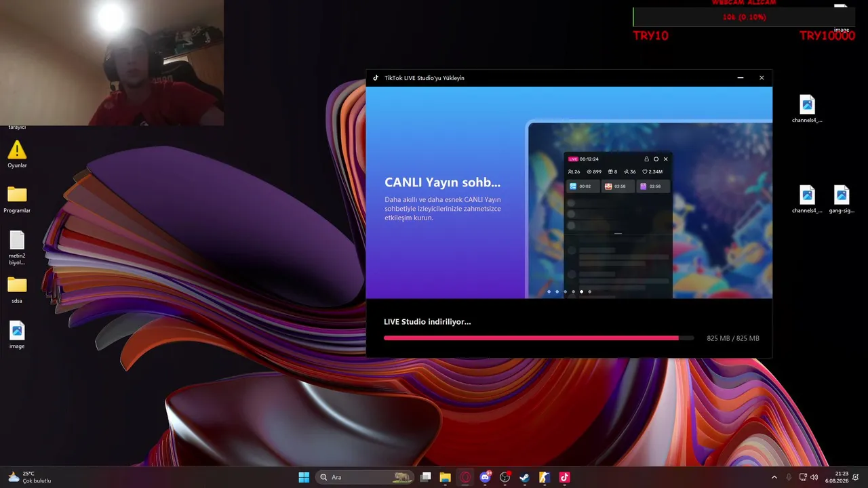Select the metin2 biyol... document icon
Image resolution: width=868 pixels, height=488 pixels.
[17, 248]
